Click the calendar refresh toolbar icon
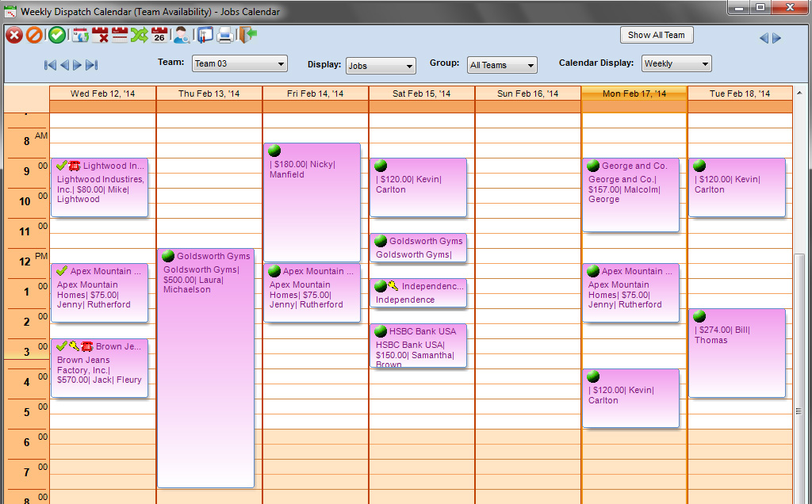 click(x=80, y=35)
